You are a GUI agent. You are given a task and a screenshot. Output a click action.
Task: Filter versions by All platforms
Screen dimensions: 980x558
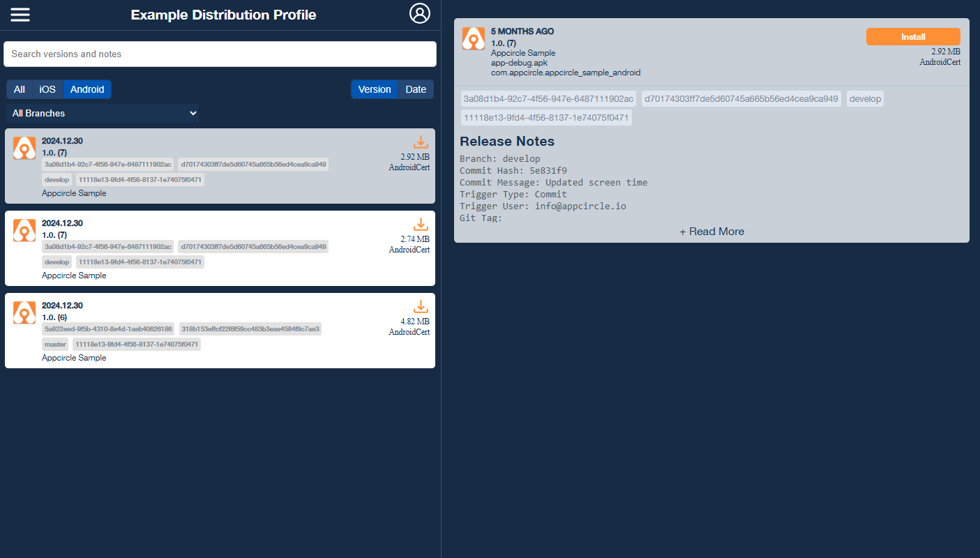tap(20, 89)
